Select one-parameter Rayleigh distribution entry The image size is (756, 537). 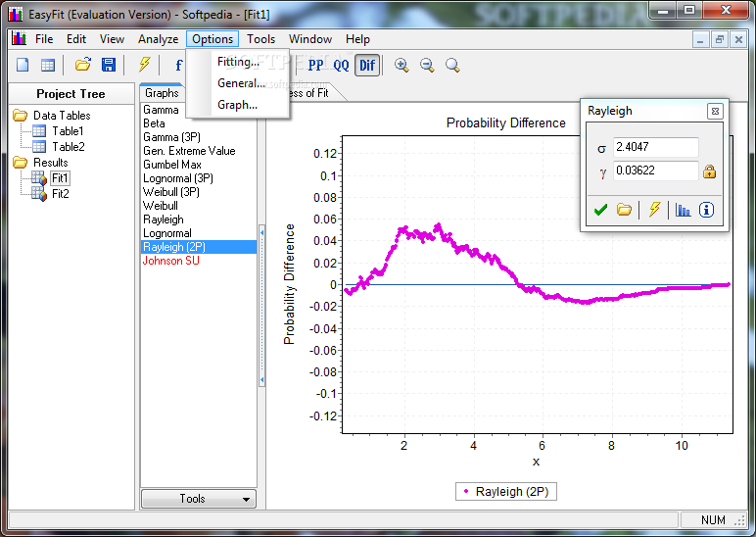coord(199,220)
